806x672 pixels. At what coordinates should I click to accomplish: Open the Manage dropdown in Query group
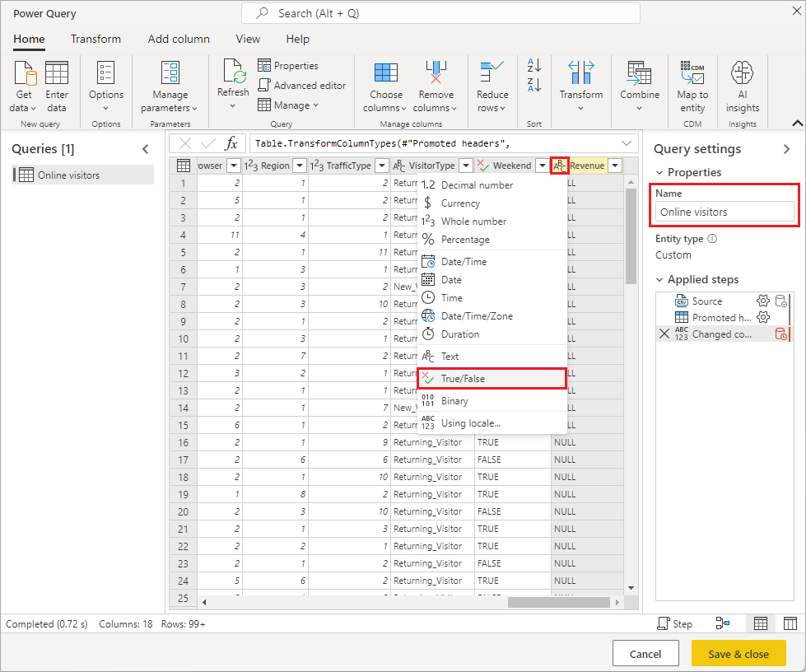coord(288,105)
